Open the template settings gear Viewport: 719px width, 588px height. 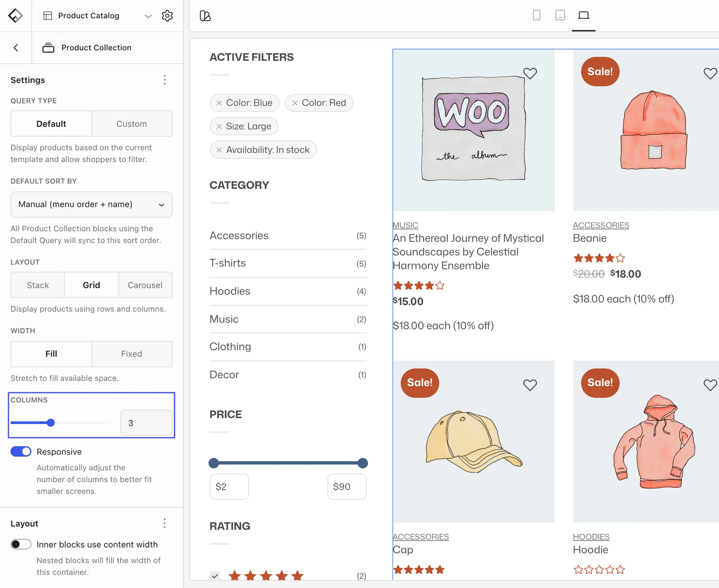tap(167, 16)
